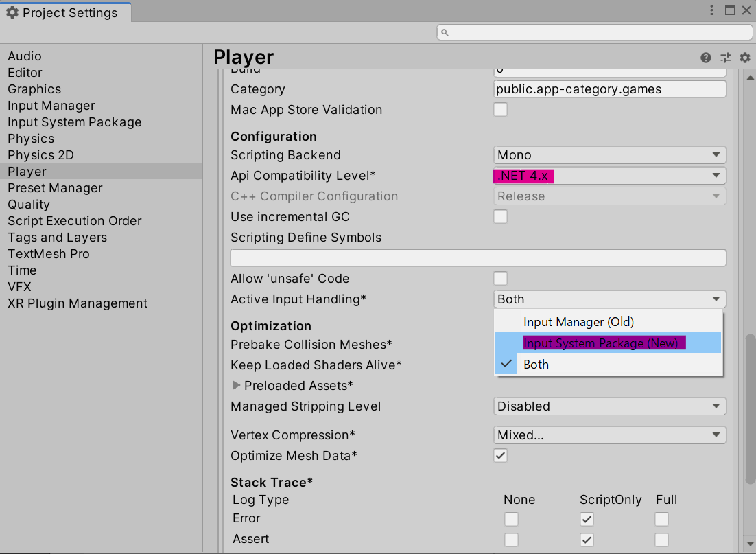Select Input System Package (New) option
Image resolution: width=756 pixels, height=554 pixels.
[604, 343]
